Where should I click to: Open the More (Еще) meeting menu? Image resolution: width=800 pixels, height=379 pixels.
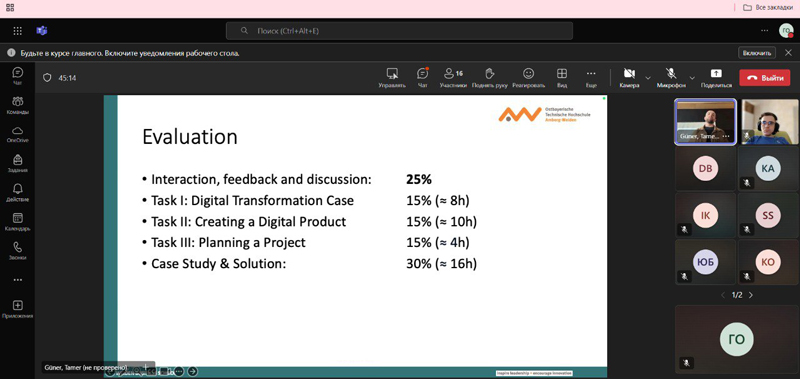591,78
